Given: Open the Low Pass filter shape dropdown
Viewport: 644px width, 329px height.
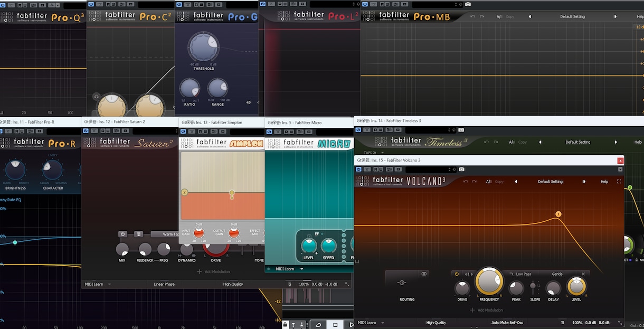Looking at the screenshot, I should (520, 274).
